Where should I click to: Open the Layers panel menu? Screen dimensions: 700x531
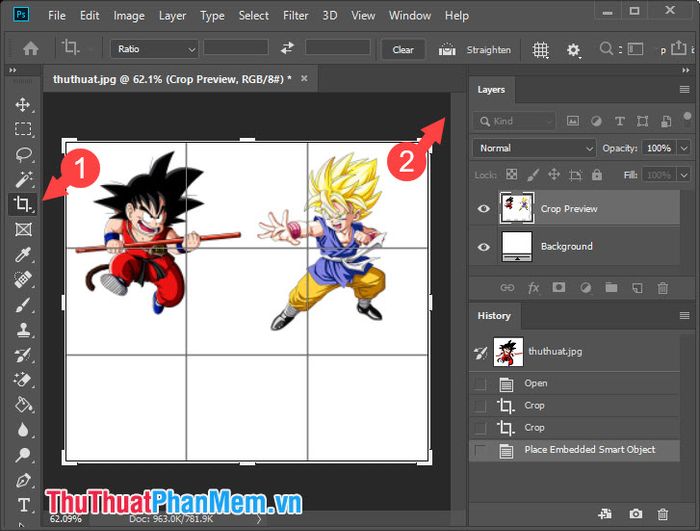[x=684, y=90]
